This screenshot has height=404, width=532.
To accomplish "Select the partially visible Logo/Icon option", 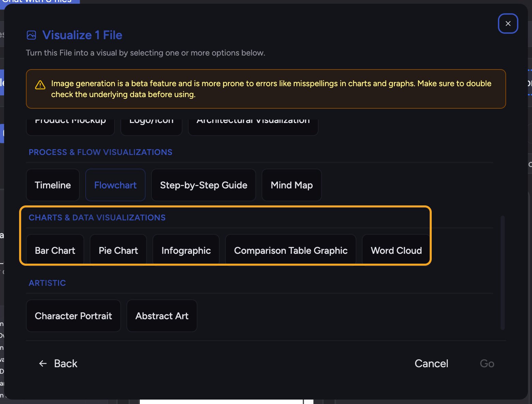I will click(151, 127).
